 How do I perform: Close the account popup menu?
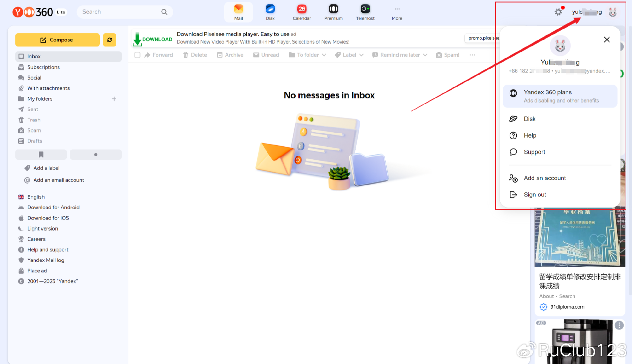607,39
